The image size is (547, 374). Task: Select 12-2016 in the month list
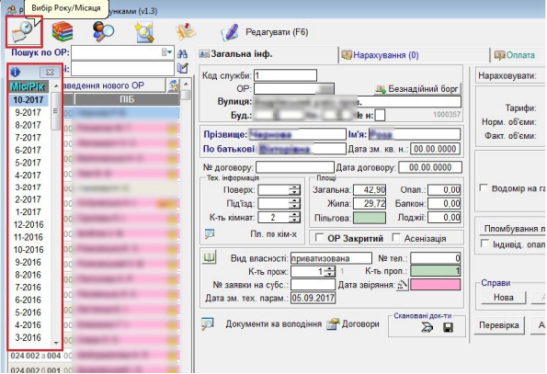click(x=29, y=224)
